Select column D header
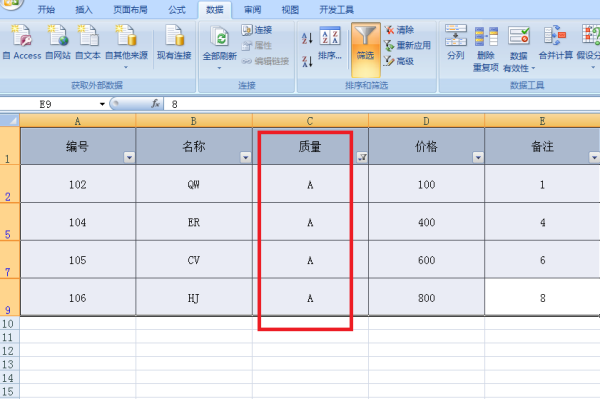This screenshot has height=399, width=600. click(x=426, y=121)
